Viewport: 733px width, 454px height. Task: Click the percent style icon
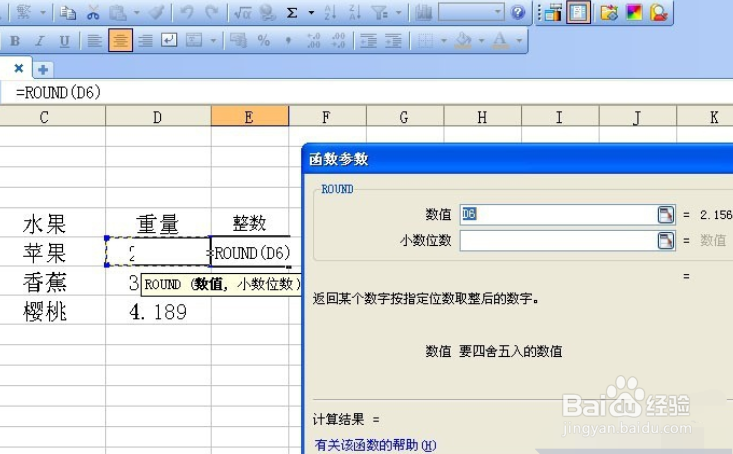coord(264,41)
